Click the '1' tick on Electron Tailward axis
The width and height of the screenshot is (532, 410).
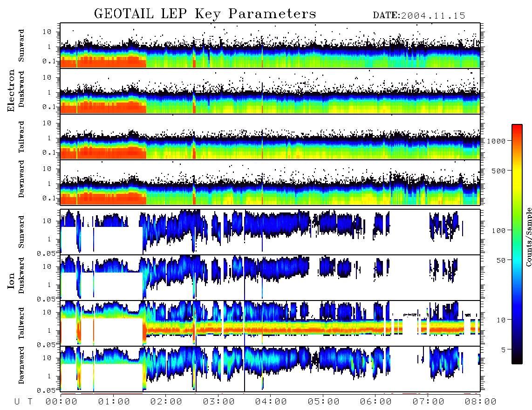click(49, 138)
